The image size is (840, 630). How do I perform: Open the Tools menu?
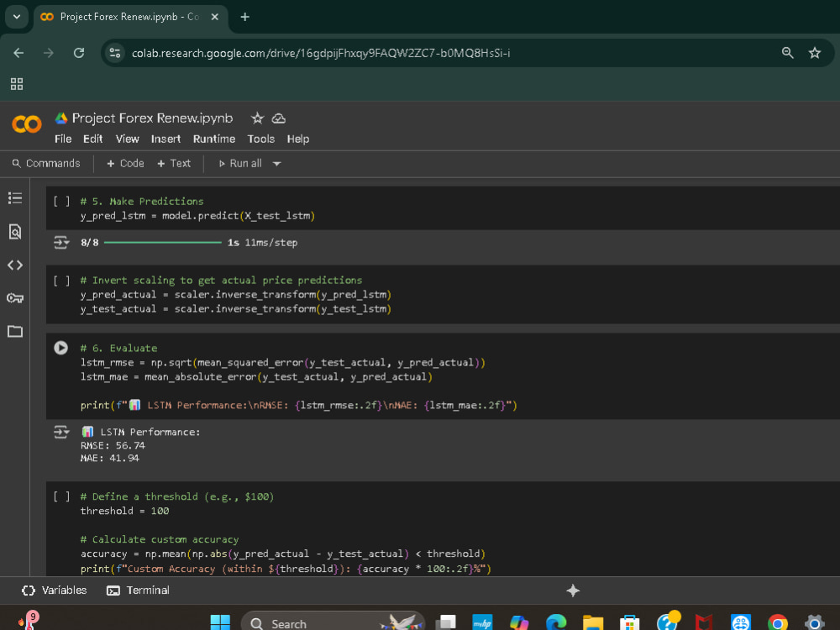pyautogui.click(x=261, y=139)
